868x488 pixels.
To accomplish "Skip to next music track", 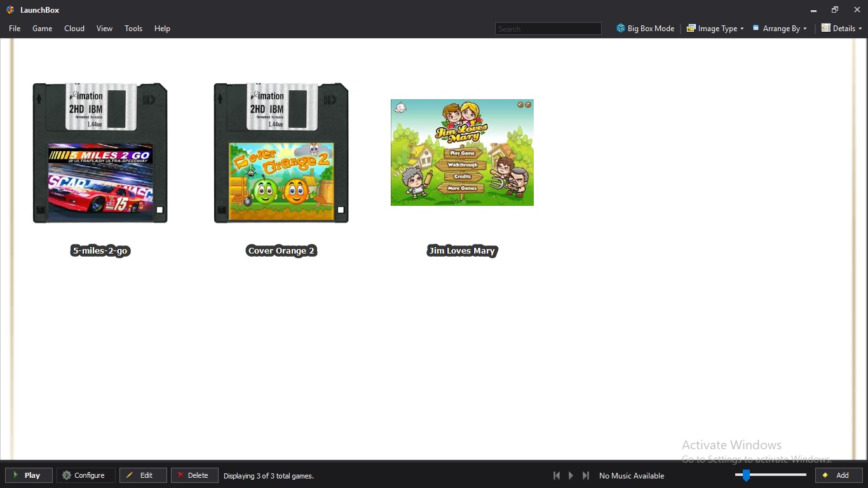I will 586,475.
